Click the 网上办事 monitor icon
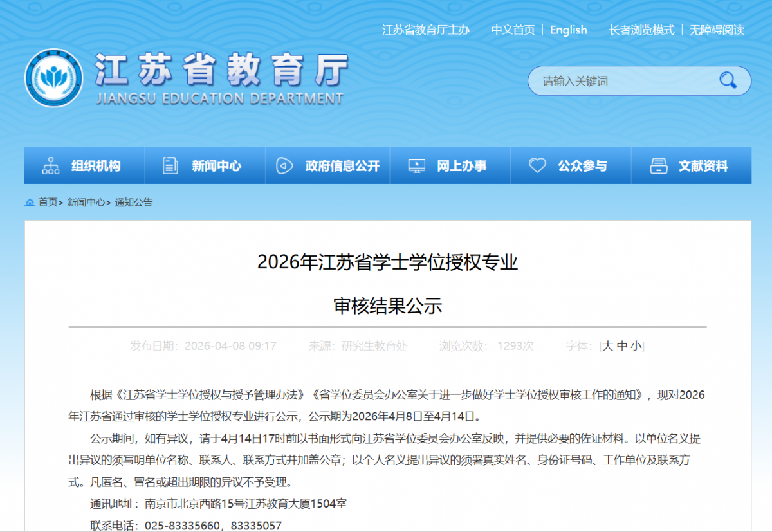This screenshot has height=532, width=772. [416, 166]
